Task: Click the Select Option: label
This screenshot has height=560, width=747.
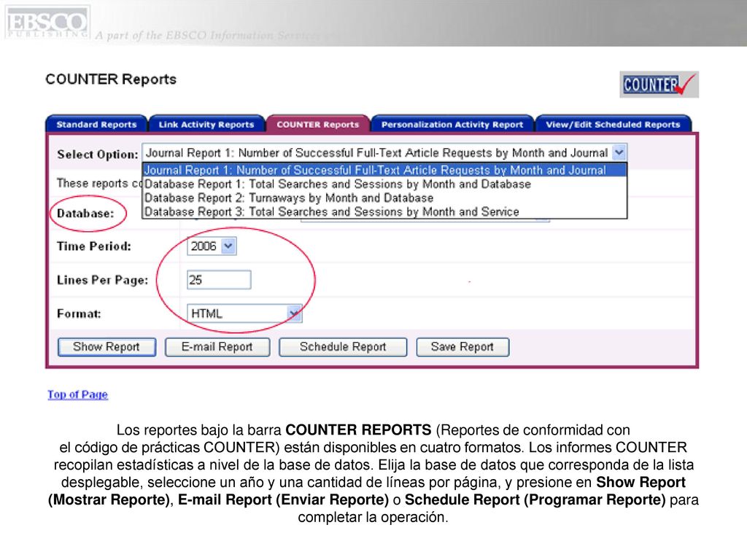Action: point(98,155)
